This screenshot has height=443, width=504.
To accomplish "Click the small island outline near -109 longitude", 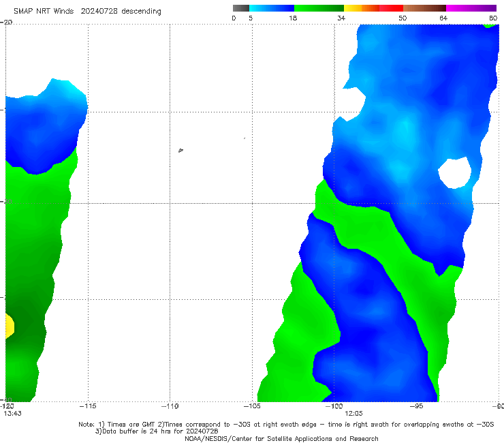I will pos(180,150).
